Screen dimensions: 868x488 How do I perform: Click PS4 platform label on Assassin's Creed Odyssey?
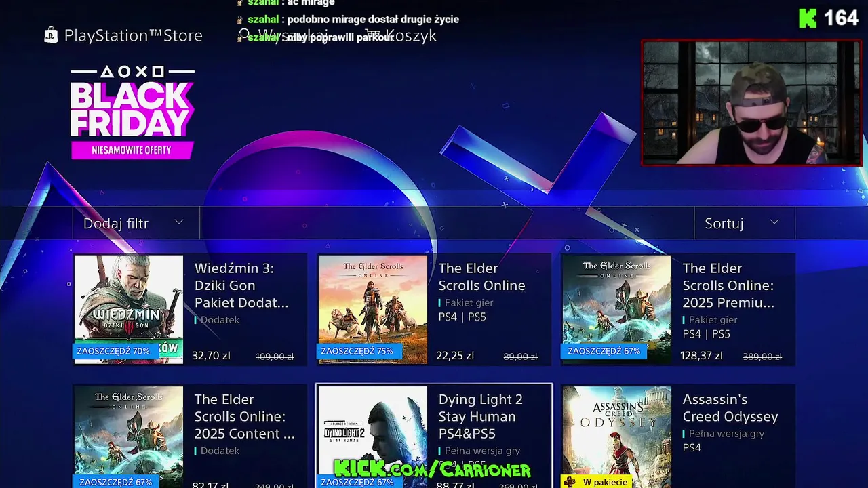(x=692, y=447)
